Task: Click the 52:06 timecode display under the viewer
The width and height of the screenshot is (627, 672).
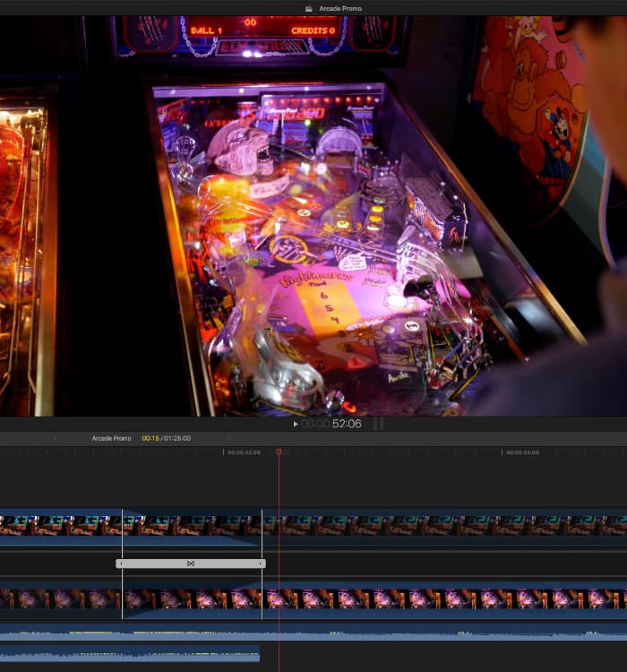Action: [346, 424]
